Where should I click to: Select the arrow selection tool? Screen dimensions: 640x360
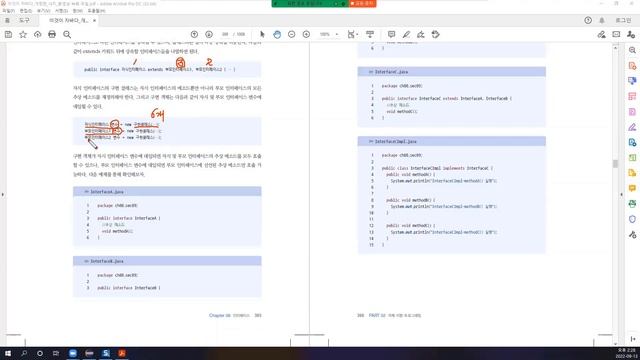pyautogui.click(x=262, y=35)
